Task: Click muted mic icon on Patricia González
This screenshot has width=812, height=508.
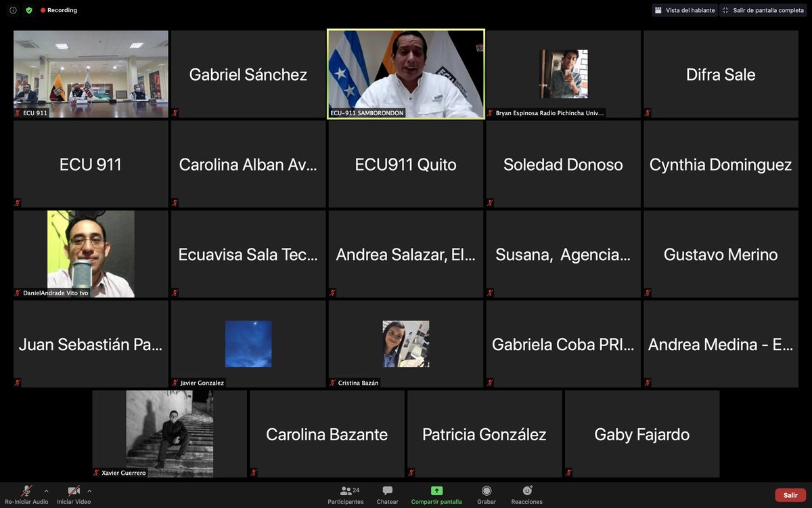Action: pos(411,473)
